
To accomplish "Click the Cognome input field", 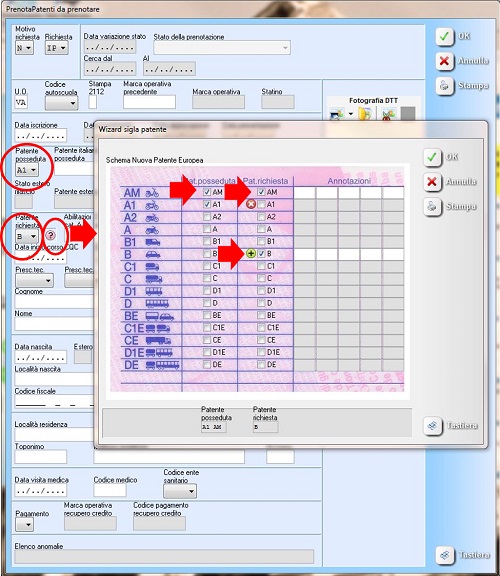I will pos(54,302).
